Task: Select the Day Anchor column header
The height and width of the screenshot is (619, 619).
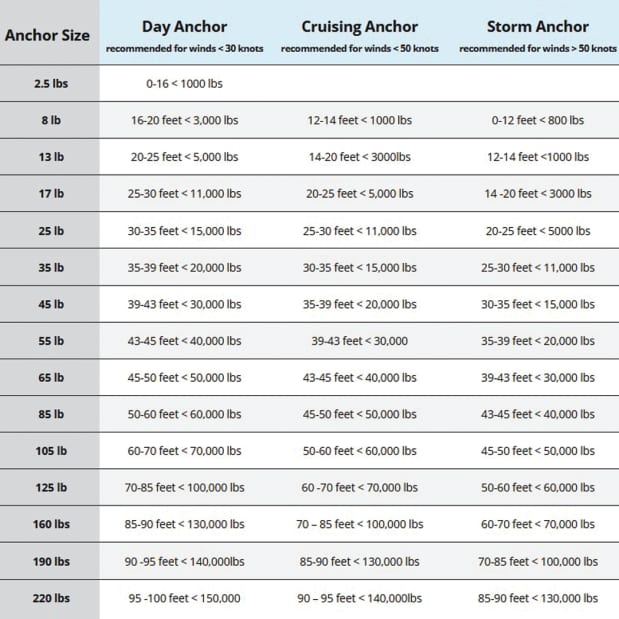Action: pos(184,27)
